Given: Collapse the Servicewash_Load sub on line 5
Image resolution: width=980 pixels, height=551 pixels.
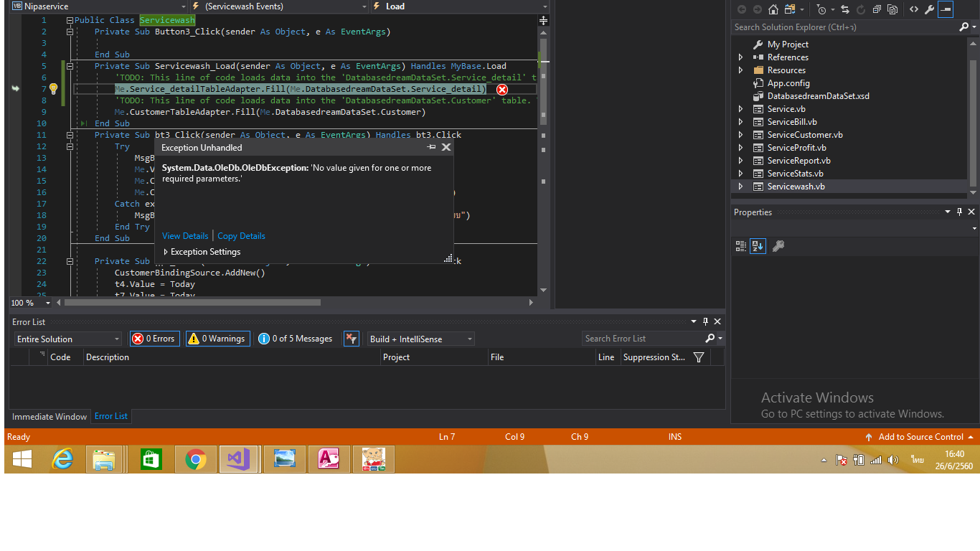Looking at the screenshot, I should tap(70, 66).
